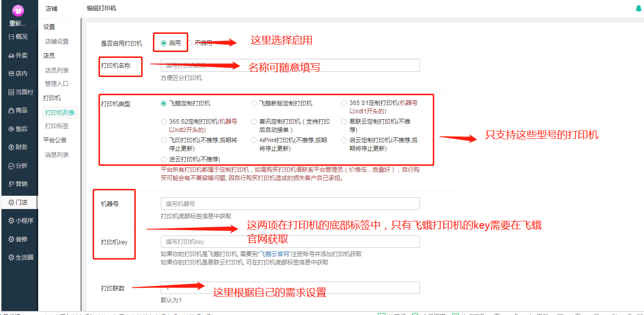The image size is (644, 315).
Task: Click the 编辑打印机 page title
Action: (101, 8)
